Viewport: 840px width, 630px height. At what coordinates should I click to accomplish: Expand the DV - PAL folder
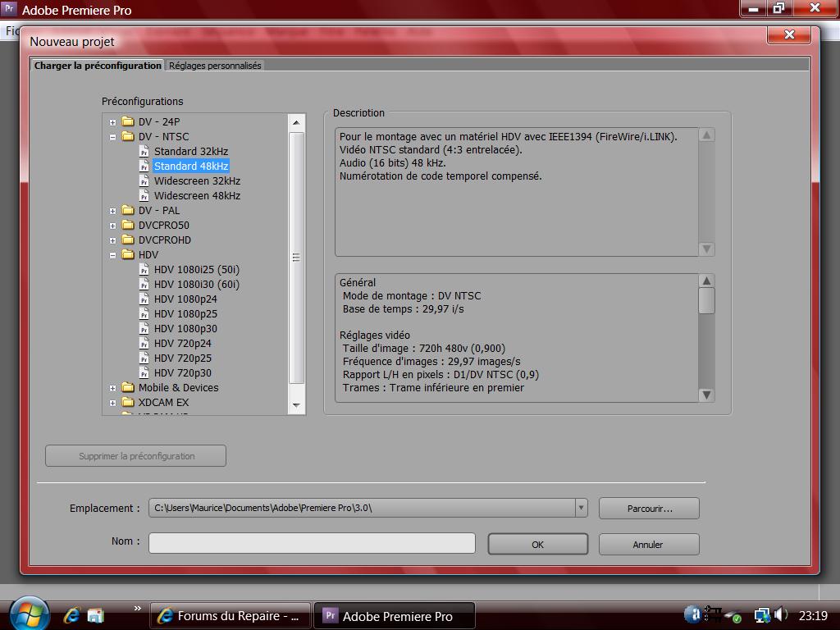click(x=112, y=211)
